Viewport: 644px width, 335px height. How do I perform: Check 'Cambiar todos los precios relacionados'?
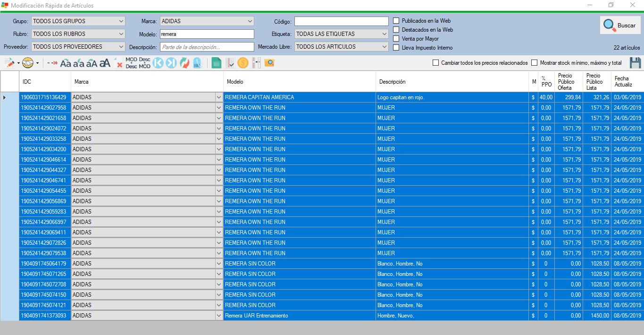coord(436,63)
